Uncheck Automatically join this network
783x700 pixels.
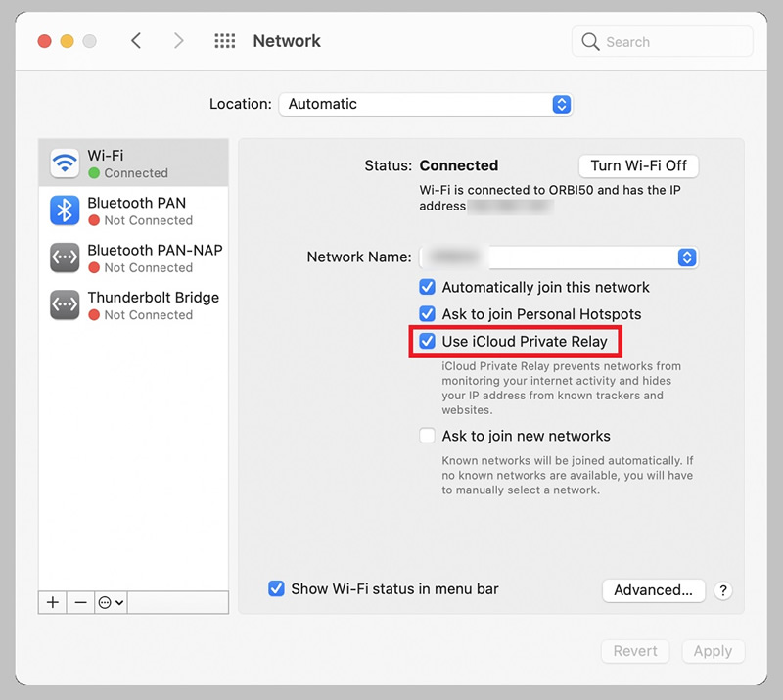(x=427, y=287)
